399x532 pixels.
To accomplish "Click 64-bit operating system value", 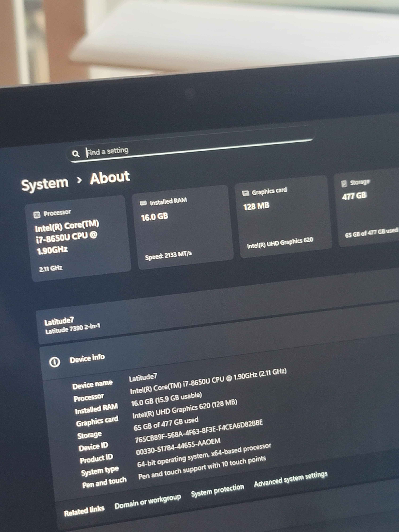I will click(204, 456).
